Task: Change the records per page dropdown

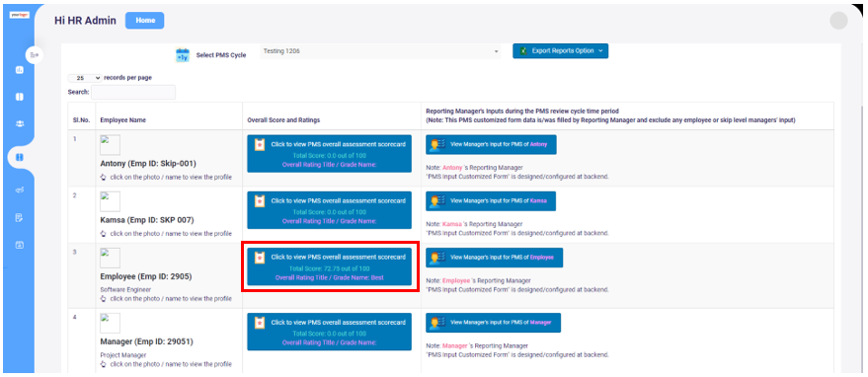Action: pyautogui.click(x=85, y=78)
